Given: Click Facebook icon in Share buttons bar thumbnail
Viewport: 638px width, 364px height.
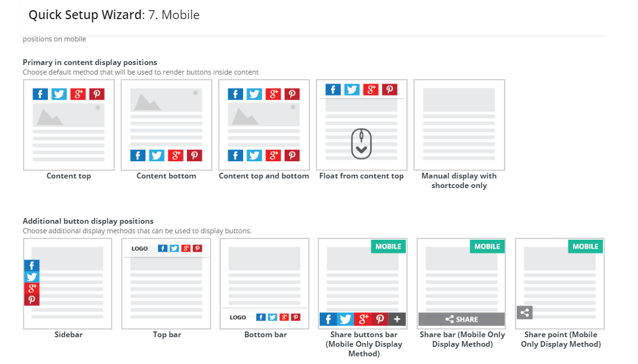Looking at the screenshot, I should [x=328, y=319].
